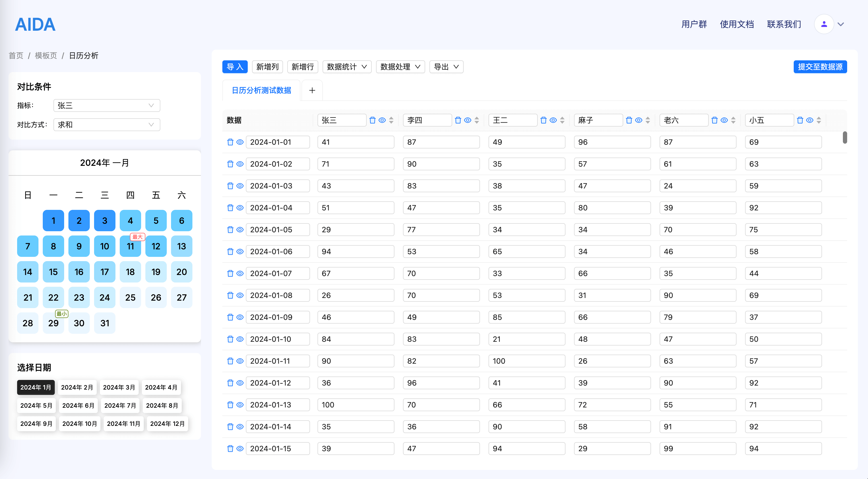Delete the 2024-01-04 row
Viewport: 868px width, 479px height.
coord(230,208)
